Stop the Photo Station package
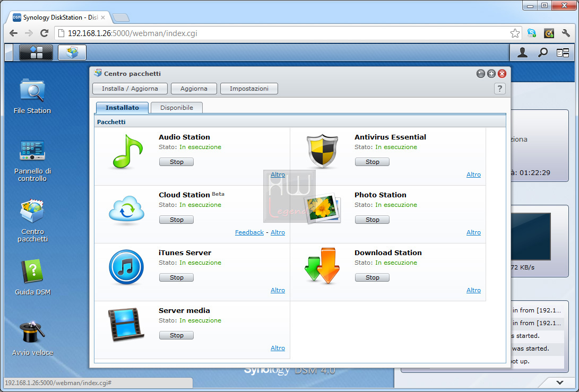 click(x=372, y=220)
